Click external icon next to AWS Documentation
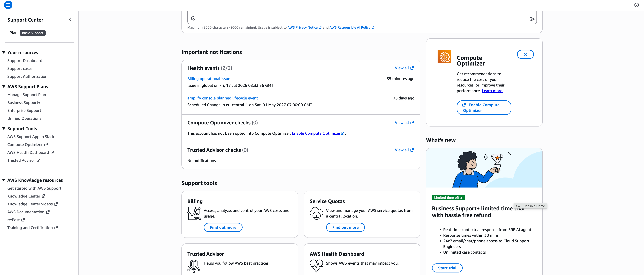644x275 pixels. pos(48,212)
